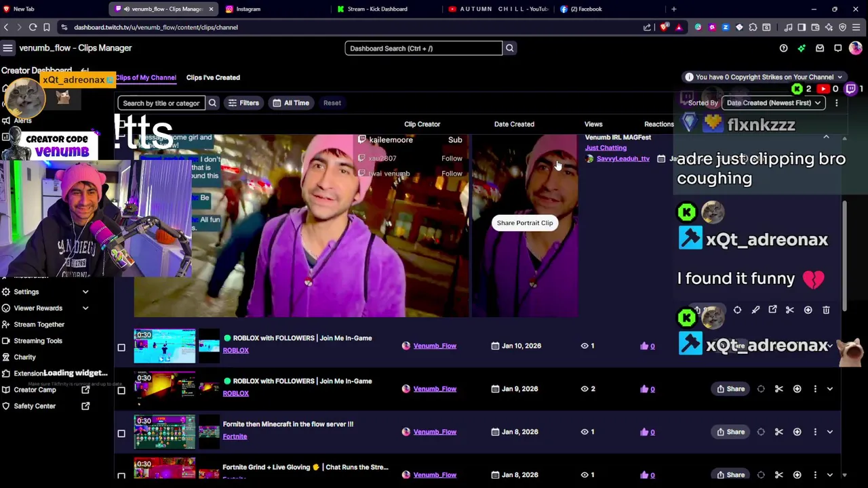Click the scissors icon in expanded clip toolbar
Viewport: 868px width, 488px height.
[x=789, y=310]
